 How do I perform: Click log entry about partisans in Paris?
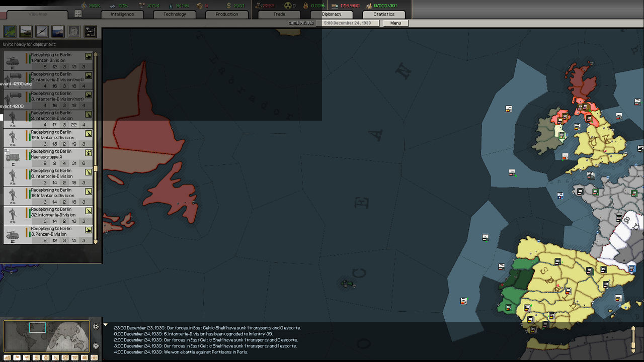181,352
